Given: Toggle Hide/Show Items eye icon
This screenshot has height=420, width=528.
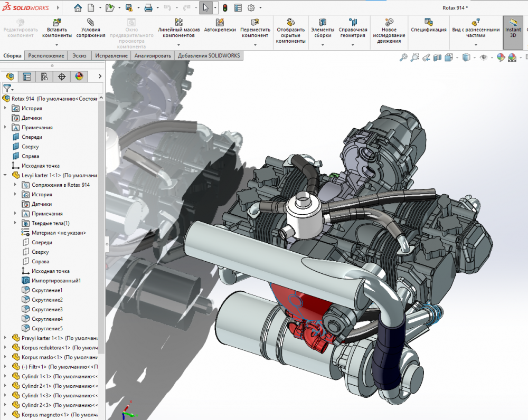Looking at the screenshot, I should point(483,58).
